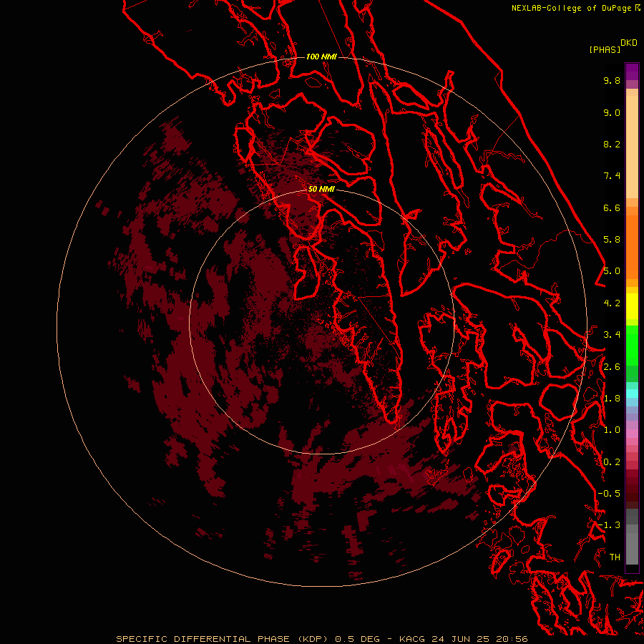Click the 24 JUN 25 date text

click(x=462, y=639)
